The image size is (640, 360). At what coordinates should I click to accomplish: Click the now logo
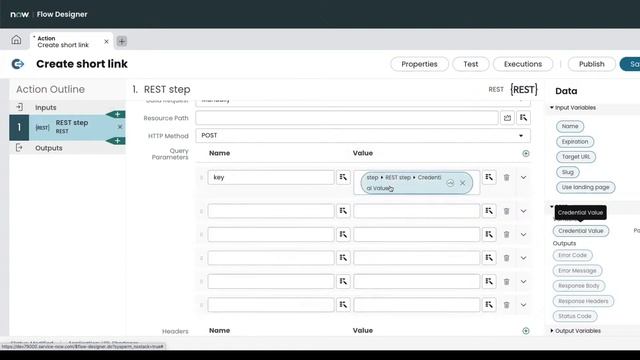19,14
